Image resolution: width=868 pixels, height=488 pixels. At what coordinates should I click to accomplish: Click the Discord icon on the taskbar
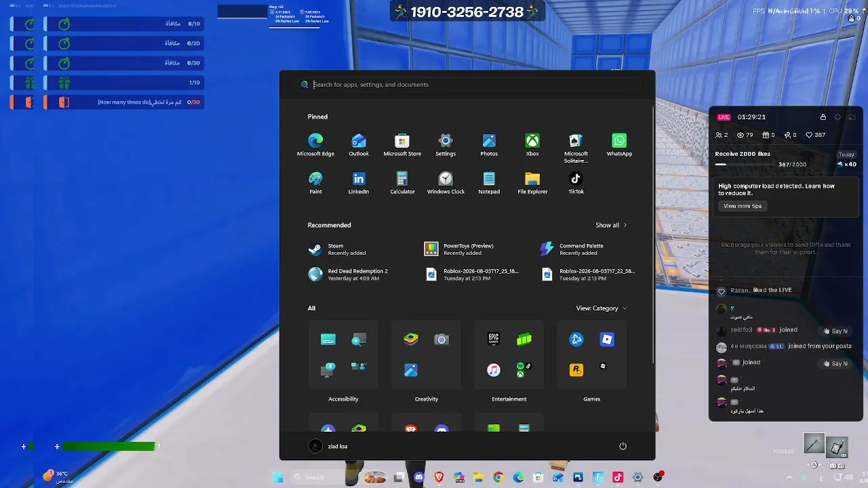(x=419, y=477)
